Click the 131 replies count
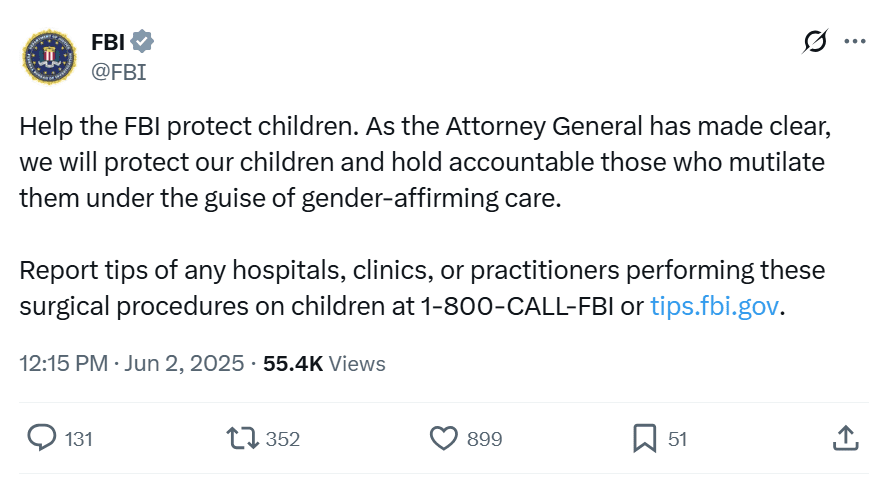This screenshot has width=892, height=486. tap(79, 439)
